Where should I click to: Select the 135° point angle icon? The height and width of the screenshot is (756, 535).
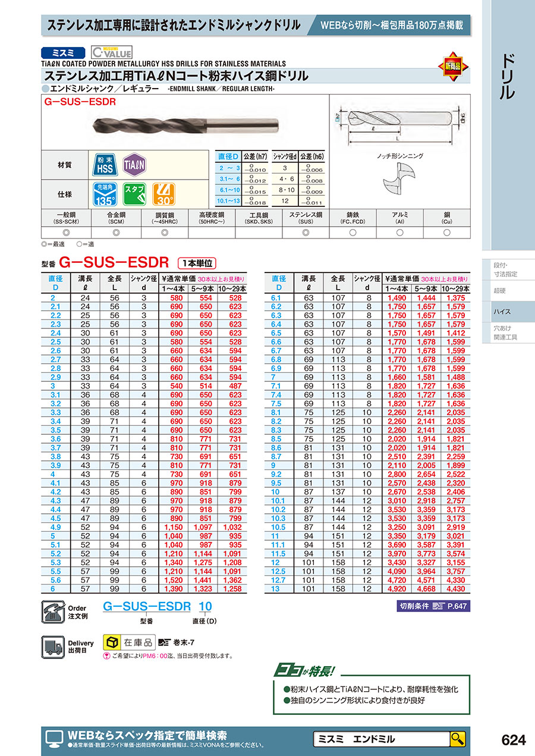coord(105,195)
